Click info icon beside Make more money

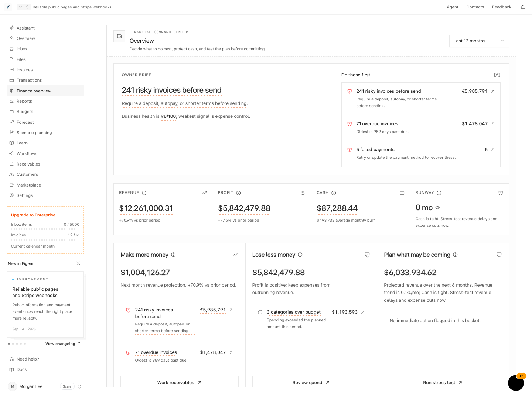click(174, 255)
